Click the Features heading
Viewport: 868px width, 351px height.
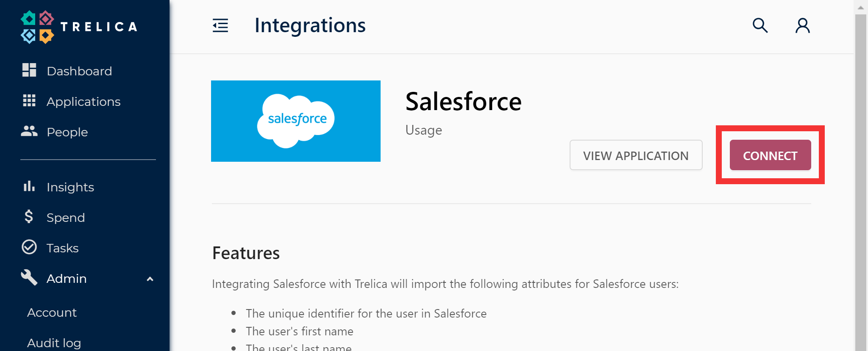click(246, 253)
